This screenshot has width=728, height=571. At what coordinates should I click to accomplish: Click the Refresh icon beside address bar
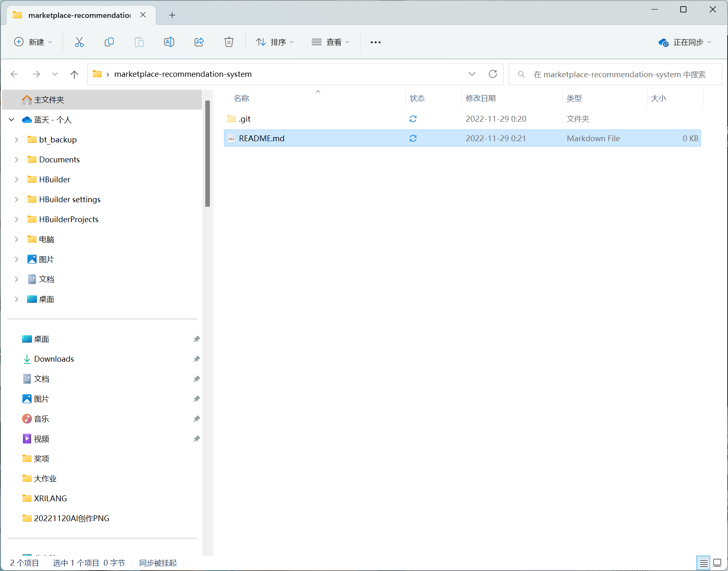tap(493, 74)
